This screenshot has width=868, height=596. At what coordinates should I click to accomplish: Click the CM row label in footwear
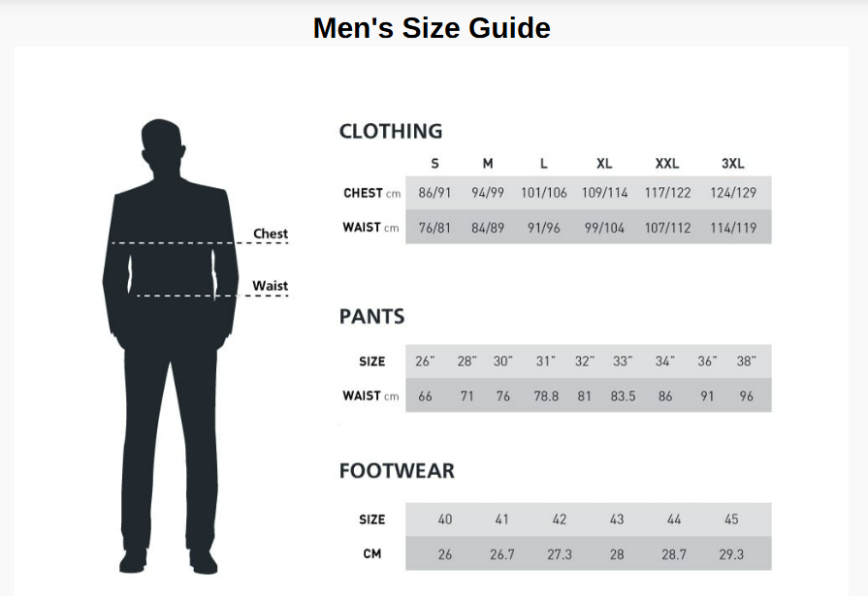tap(372, 554)
